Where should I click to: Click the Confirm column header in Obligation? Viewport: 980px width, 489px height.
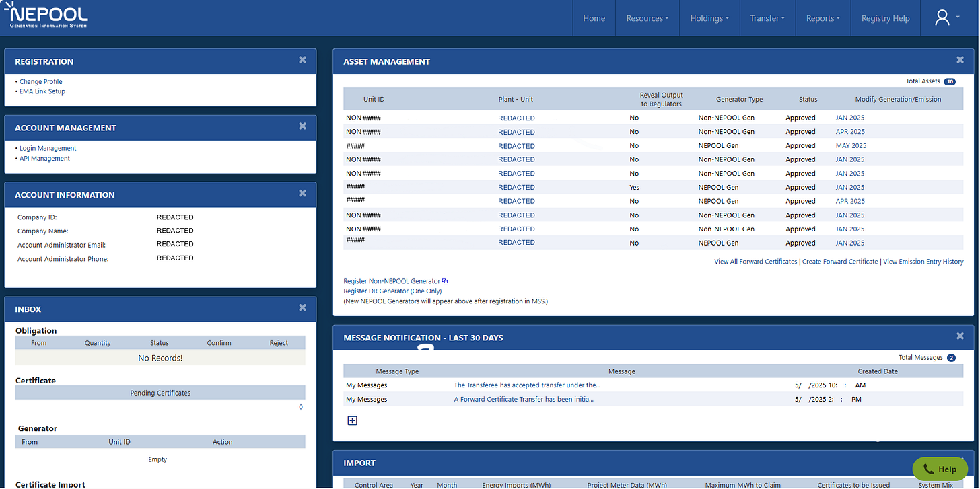219,343
